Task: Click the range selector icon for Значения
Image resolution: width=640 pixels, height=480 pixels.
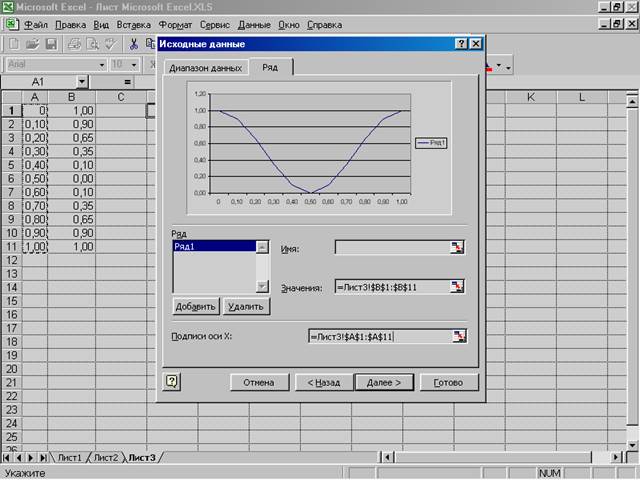Action: [x=457, y=287]
